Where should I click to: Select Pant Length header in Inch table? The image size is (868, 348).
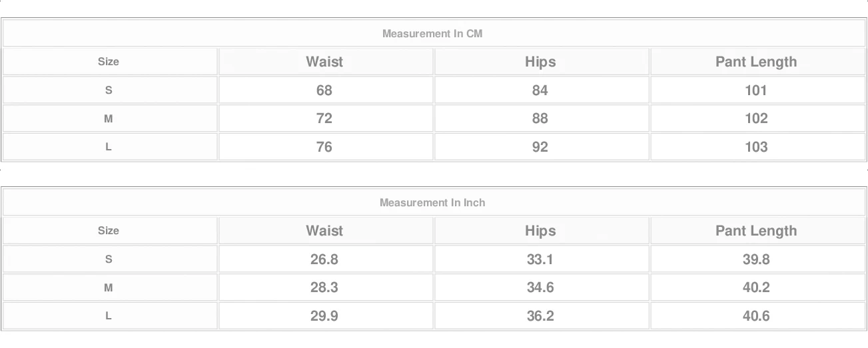tap(756, 230)
